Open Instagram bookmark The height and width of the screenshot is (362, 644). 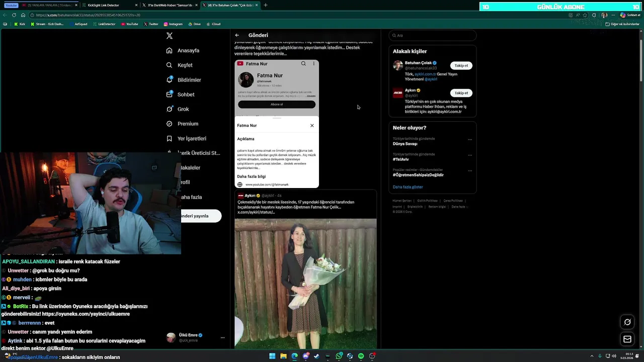click(173, 24)
